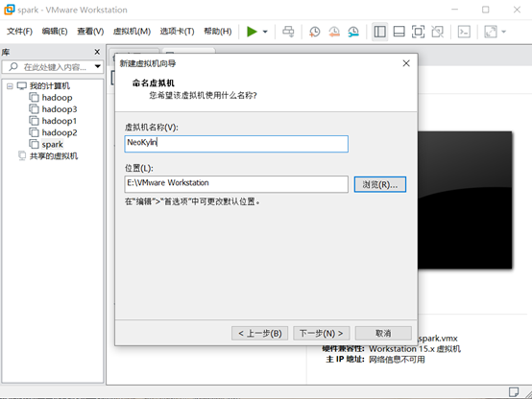Enter full screen mode icon

click(x=418, y=32)
